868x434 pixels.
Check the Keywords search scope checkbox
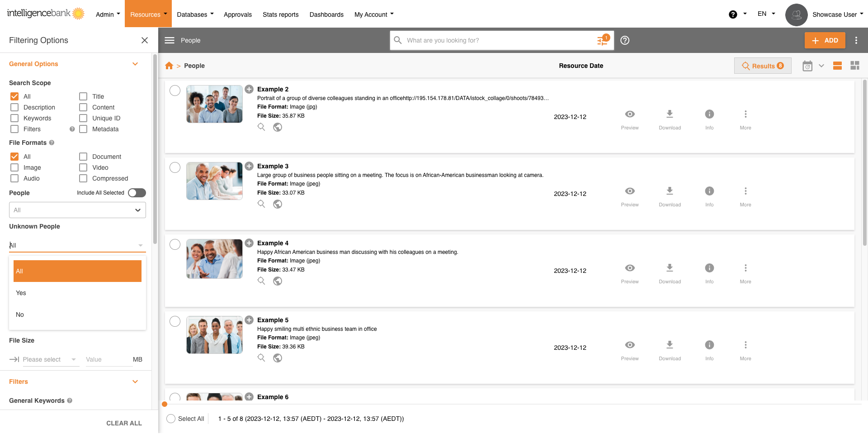pyautogui.click(x=14, y=118)
